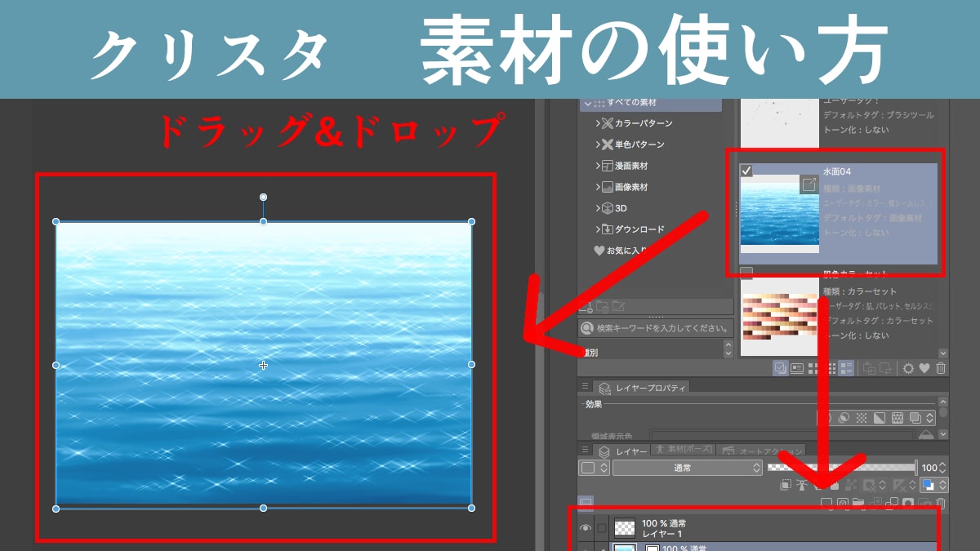Delete layer using the trash icon
980x551 pixels.
(940, 504)
